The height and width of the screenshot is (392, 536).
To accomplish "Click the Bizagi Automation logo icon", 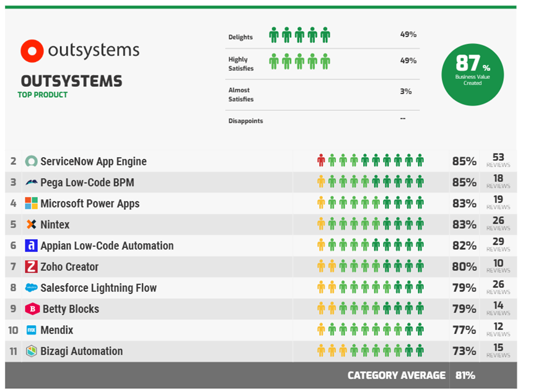I will point(31,351).
